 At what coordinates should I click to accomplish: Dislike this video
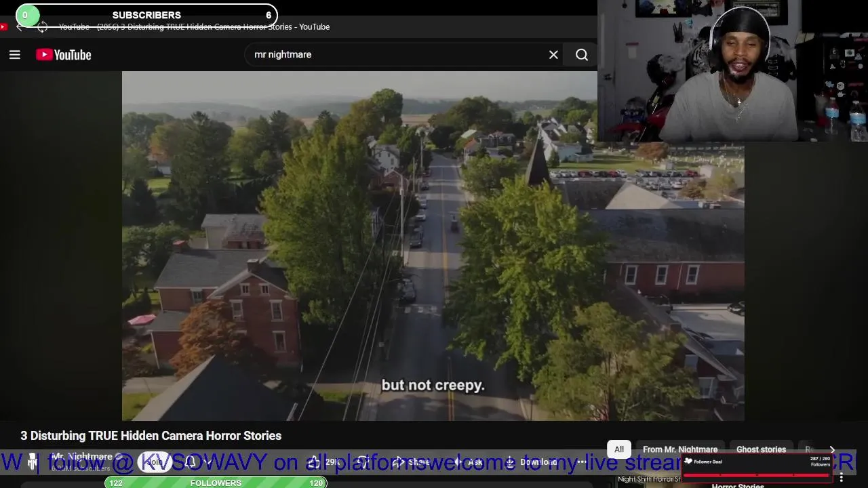(363, 462)
